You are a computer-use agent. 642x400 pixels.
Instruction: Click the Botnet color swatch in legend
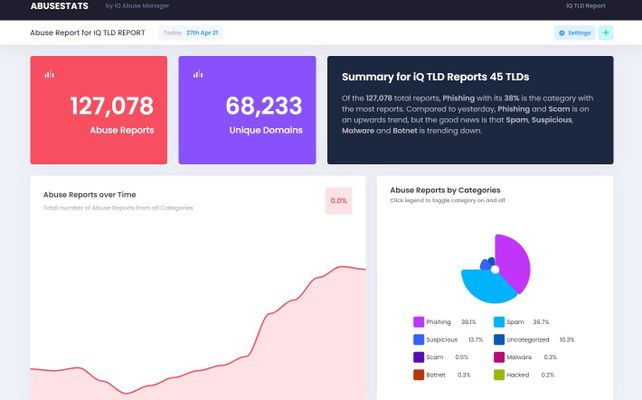click(419, 374)
